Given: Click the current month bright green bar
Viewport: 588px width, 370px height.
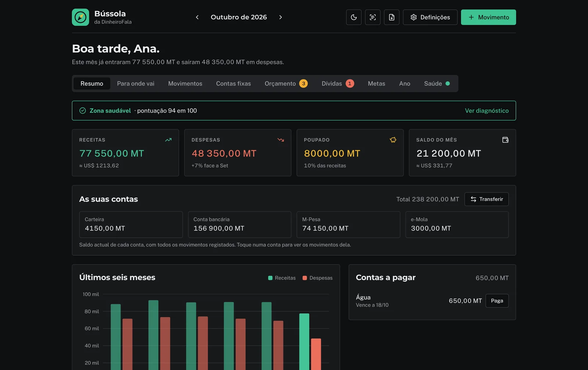Looking at the screenshot, I should click(304, 342).
